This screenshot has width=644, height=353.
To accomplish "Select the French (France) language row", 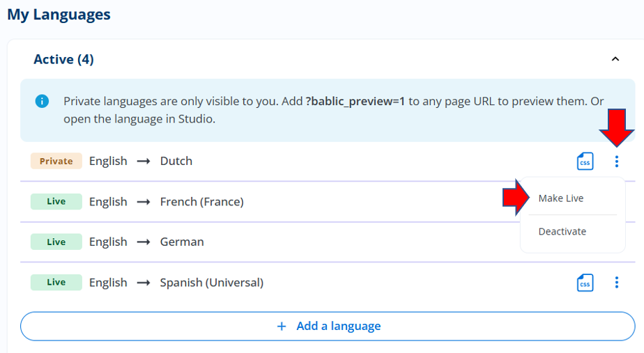I will (x=270, y=201).
